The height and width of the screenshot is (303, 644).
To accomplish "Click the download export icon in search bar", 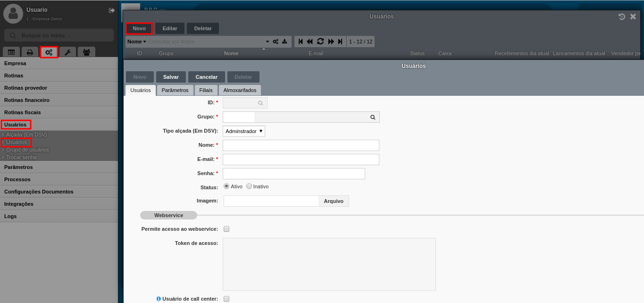I will pos(284,42).
